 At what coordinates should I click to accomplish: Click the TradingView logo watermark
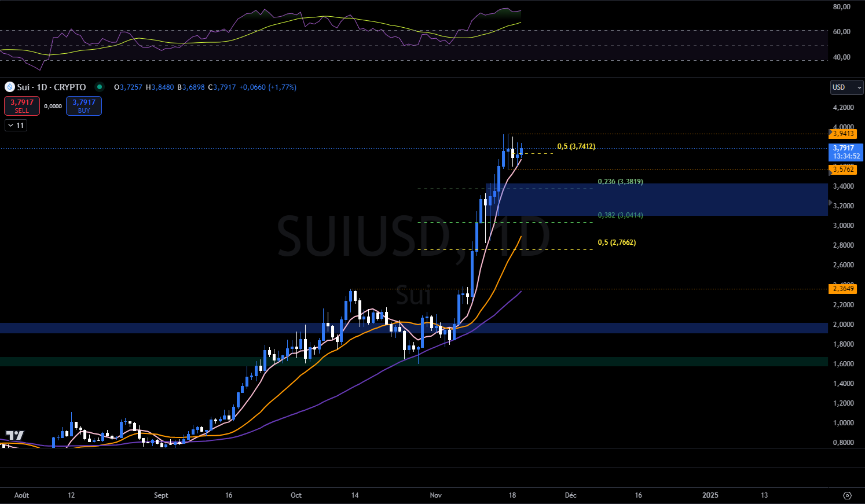(x=15, y=436)
